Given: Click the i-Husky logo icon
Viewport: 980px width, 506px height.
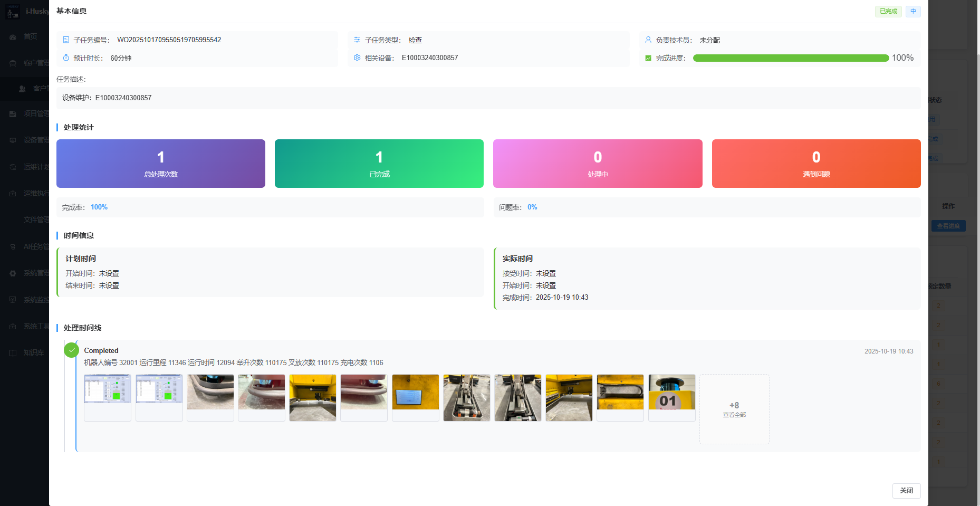Looking at the screenshot, I should (13, 11).
